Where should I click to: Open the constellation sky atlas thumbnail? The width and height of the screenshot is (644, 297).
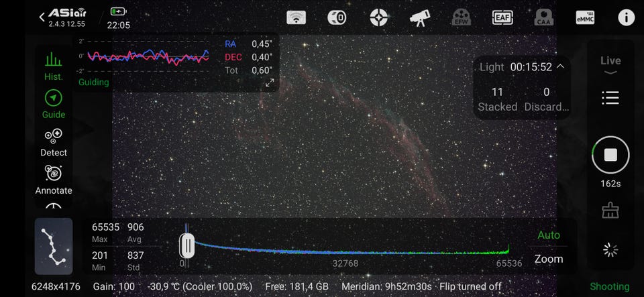[54, 246]
